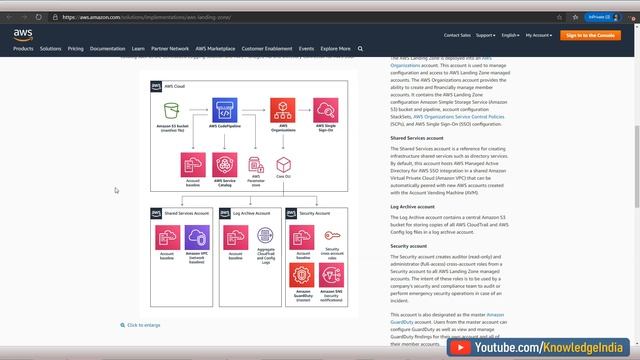The image size is (640, 360).
Task: Click Account baseline icon in Log Archive Account
Action: coord(236,237)
